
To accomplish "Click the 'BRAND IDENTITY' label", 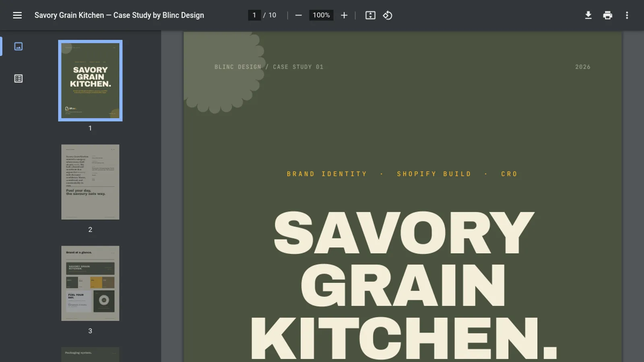I will tap(327, 174).
